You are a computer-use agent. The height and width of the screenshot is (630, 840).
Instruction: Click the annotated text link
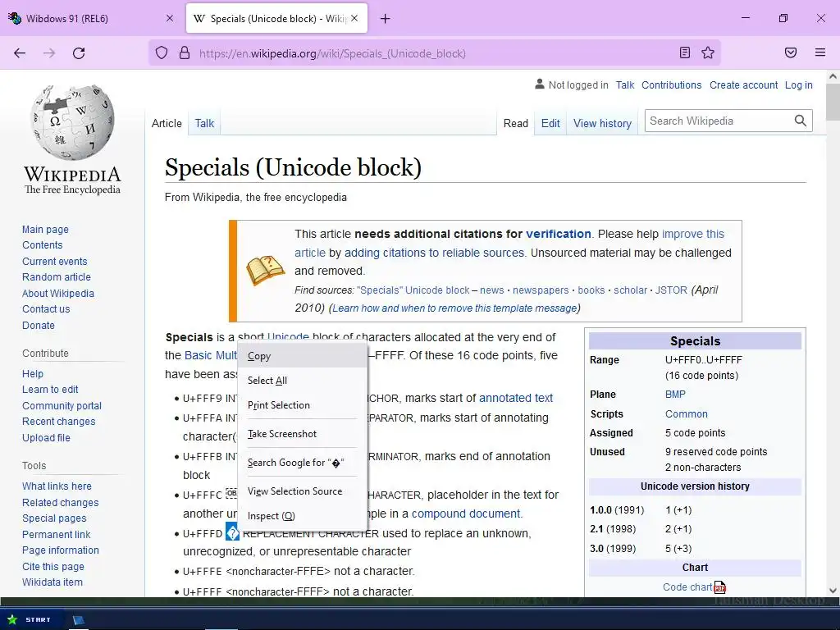pos(515,398)
